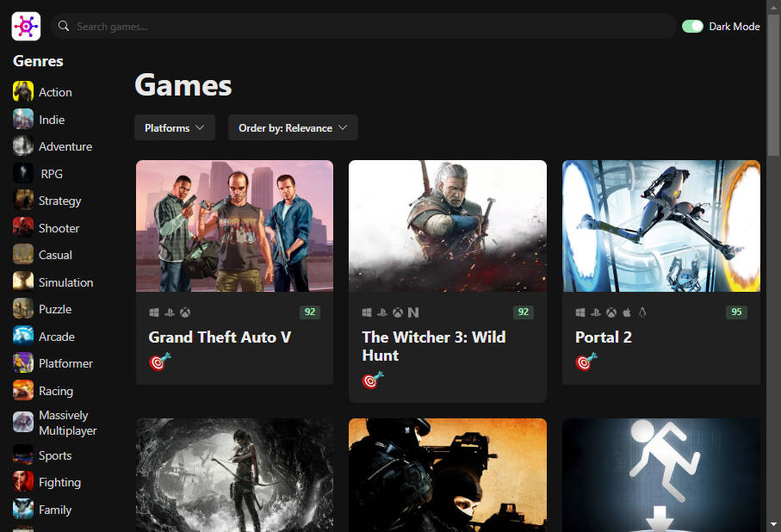Click Xbox icon on Grand Theft Auto V card

pyautogui.click(x=185, y=312)
